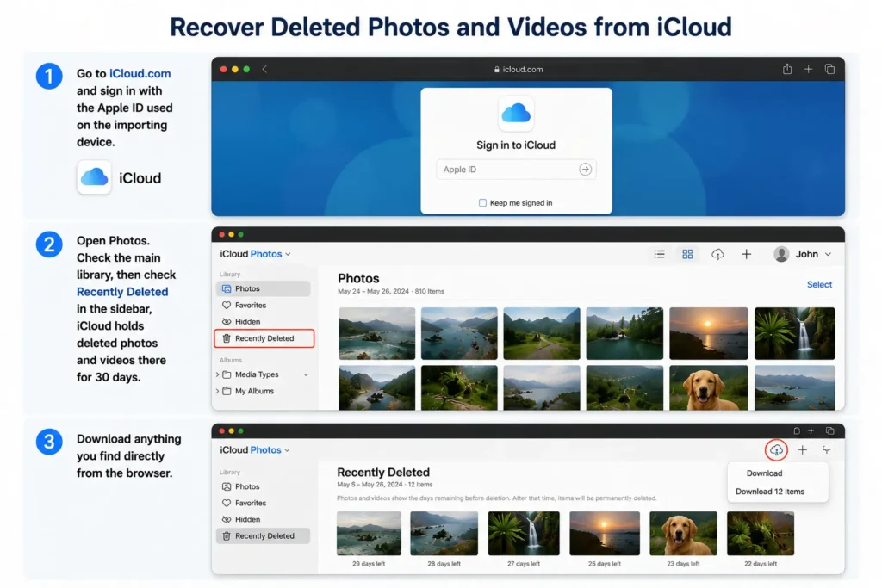Click the deleted photo with 28 days left
882x588 pixels.
click(x=444, y=533)
